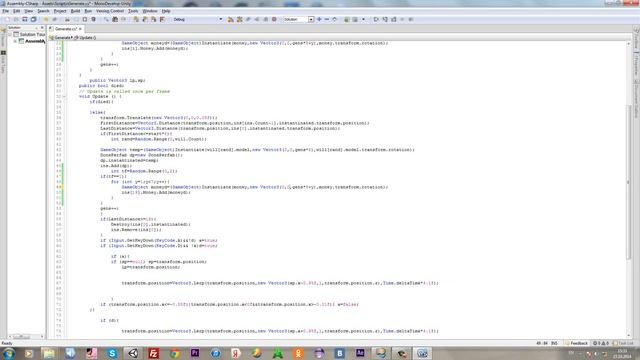Open the Generate class breadcrumb selector
This screenshot has height=360, width=640.
[61, 38]
